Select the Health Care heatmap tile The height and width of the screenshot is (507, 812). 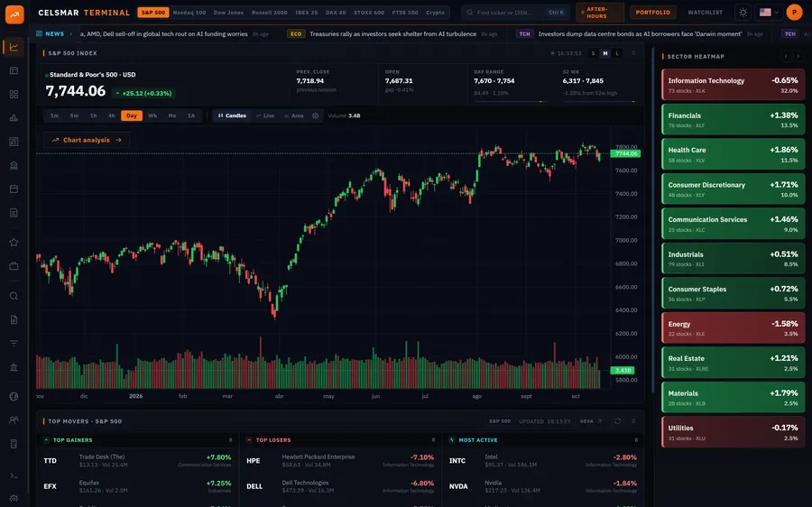pyautogui.click(x=734, y=154)
